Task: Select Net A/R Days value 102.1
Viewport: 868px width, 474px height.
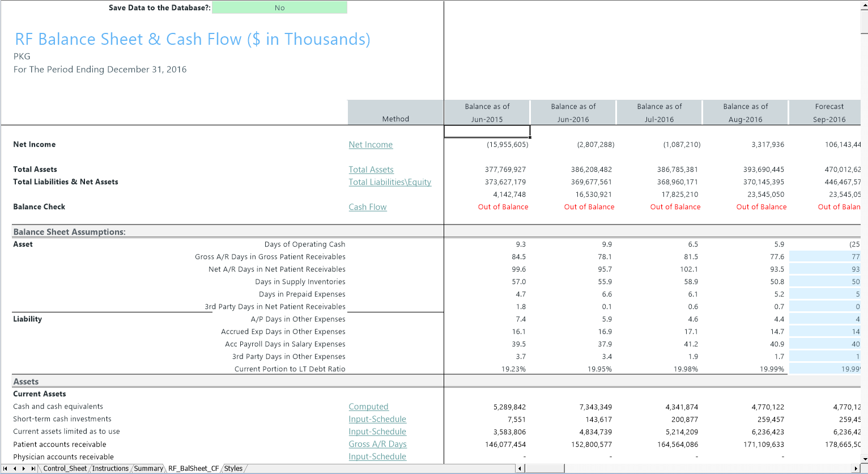Action: click(689, 269)
